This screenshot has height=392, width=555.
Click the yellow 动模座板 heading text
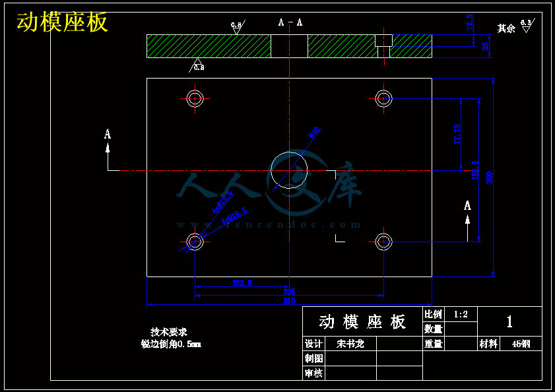coord(62,22)
